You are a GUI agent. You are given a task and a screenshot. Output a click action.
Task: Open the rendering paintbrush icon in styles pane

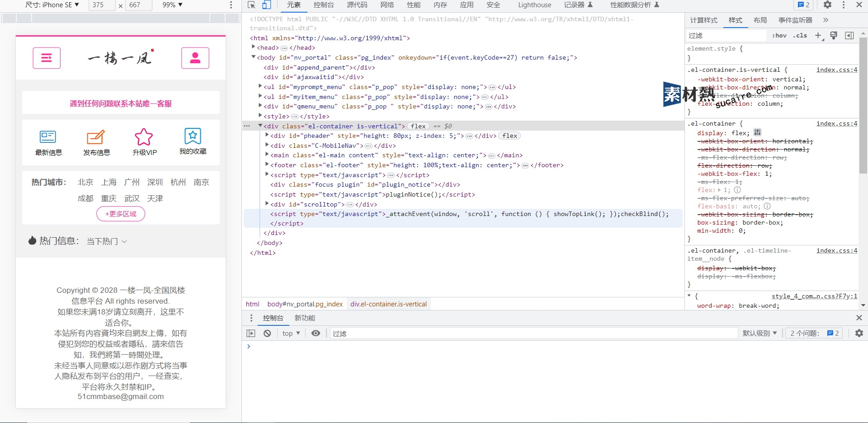point(834,35)
